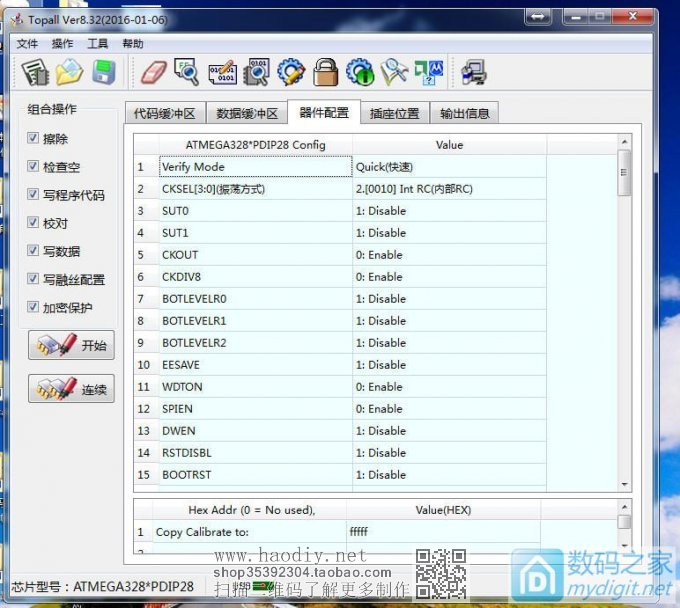Toggle the 擦除 checkbox
Screen dimensions: 680x608
34,139
